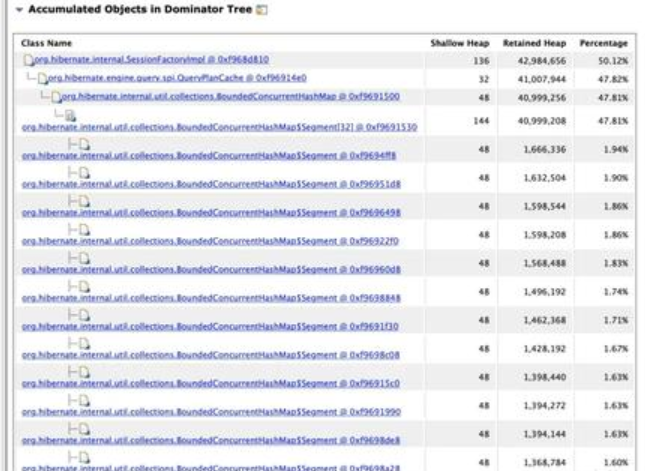
Task: Click the object icon for the 1,666,336 row
Action: pyautogui.click(x=84, y=144)
